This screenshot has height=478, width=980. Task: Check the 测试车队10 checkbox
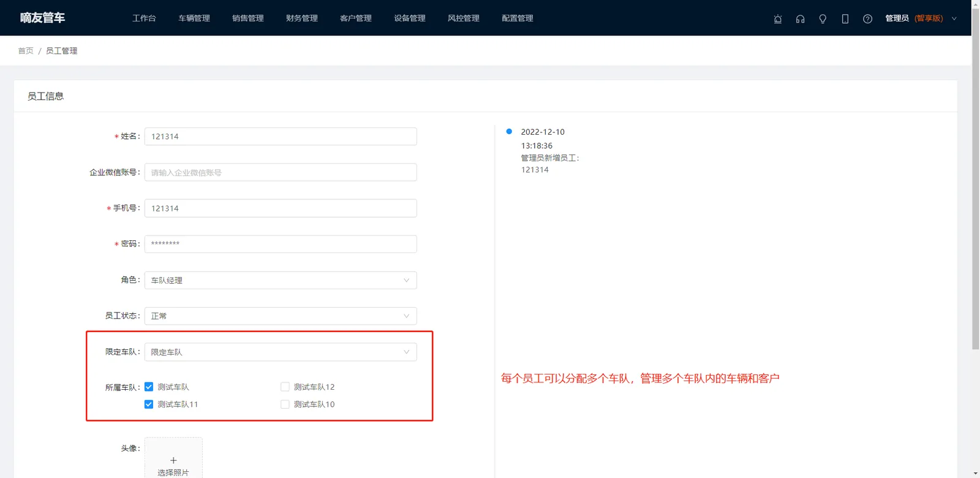point(285,404)
